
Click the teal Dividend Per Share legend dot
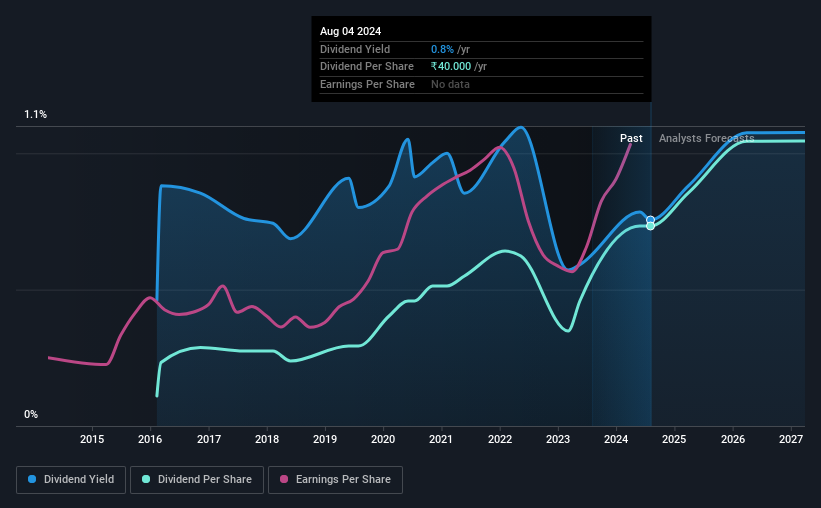tap(146, 479)
